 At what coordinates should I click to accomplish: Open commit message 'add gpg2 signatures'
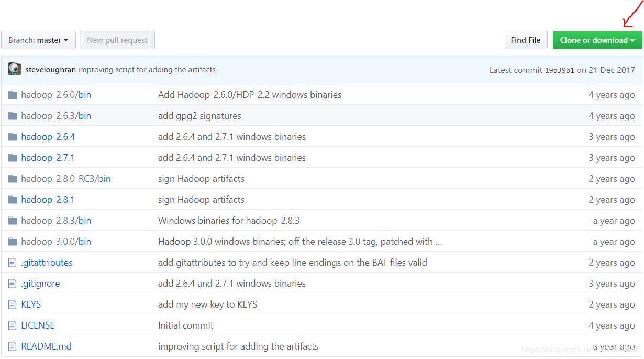[199, 116]
